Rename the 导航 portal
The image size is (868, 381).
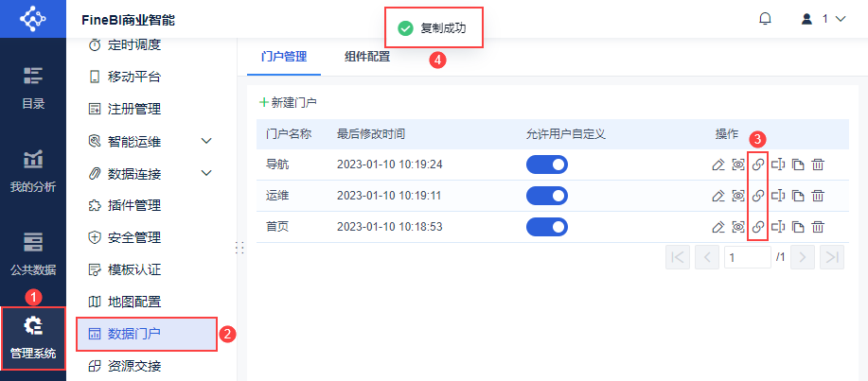tap(778, 165)
